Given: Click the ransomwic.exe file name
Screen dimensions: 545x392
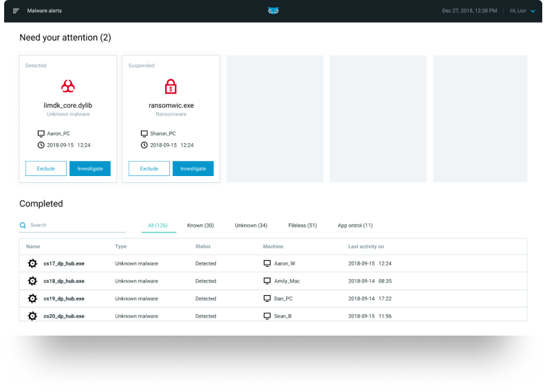Looking at the screenshot, I should [x=171, y=105].
